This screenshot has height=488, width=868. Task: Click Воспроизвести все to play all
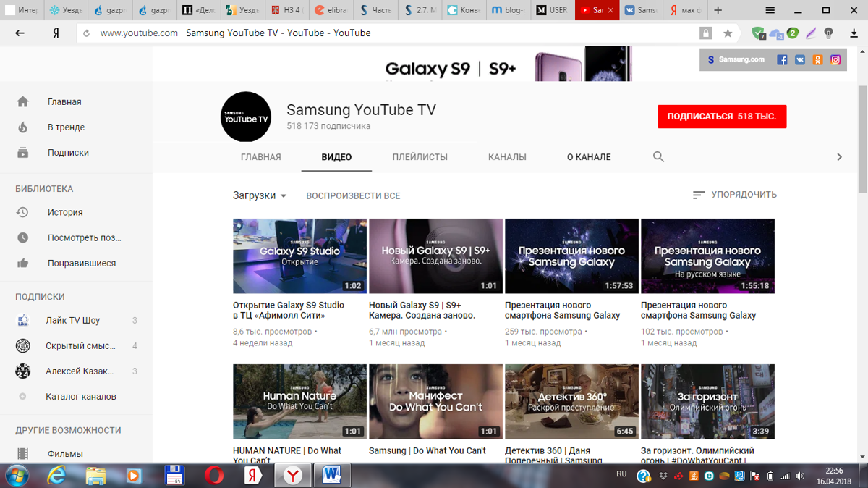[353, 196]
